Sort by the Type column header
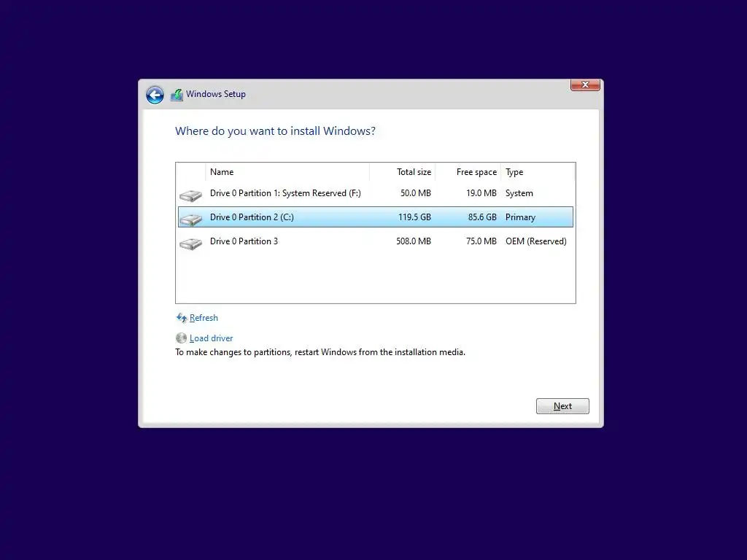The height and width of the screenshot is (560, 747). (538, 172)
